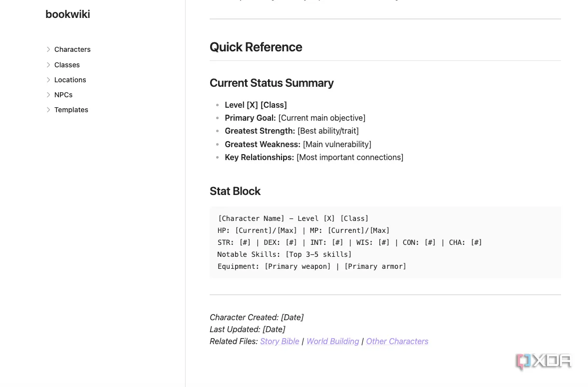Expand the Classes chevron
Image resolution: width=588 pixels, height=387 pixels.
[48, 65]
